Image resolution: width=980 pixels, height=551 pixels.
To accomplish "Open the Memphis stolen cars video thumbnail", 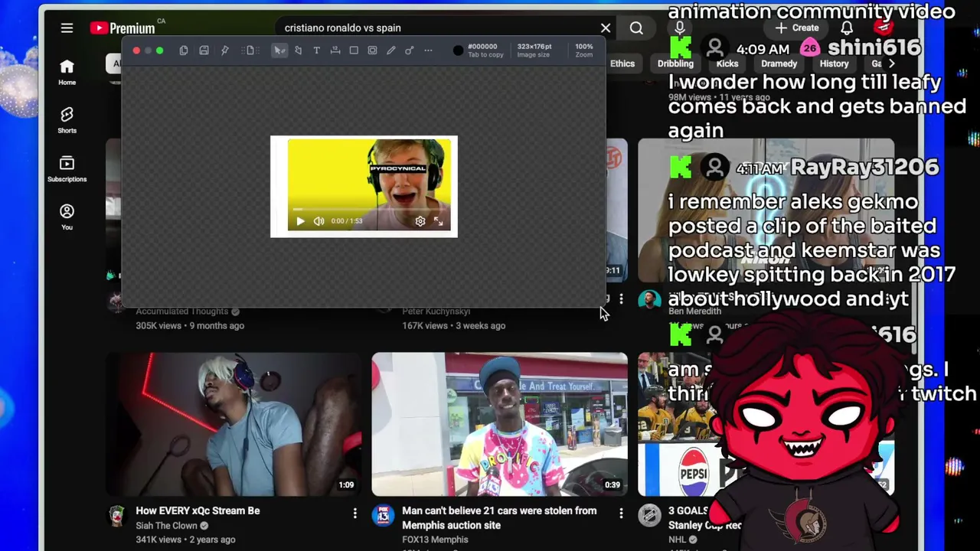I will pyautogui.click(x=499, y=424).
